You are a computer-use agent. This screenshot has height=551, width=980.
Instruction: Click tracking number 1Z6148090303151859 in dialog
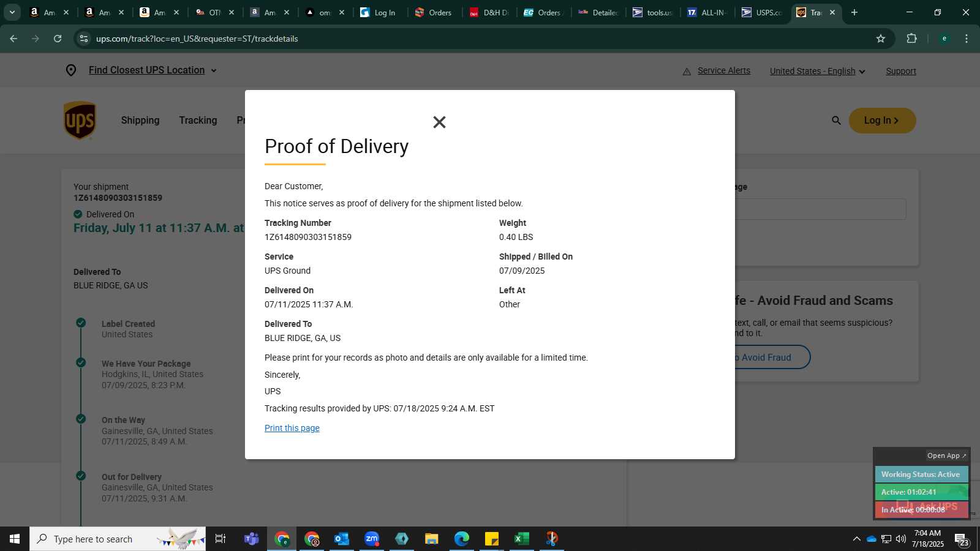(x=308, y=237)
